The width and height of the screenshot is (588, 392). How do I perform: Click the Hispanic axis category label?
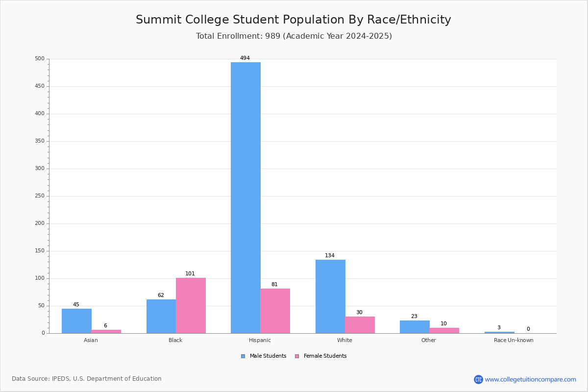[x=260, y=340]
